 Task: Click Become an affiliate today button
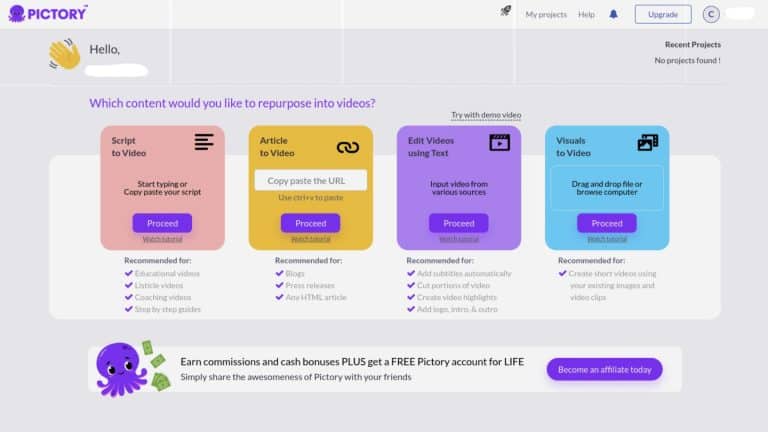pos(604,370)
